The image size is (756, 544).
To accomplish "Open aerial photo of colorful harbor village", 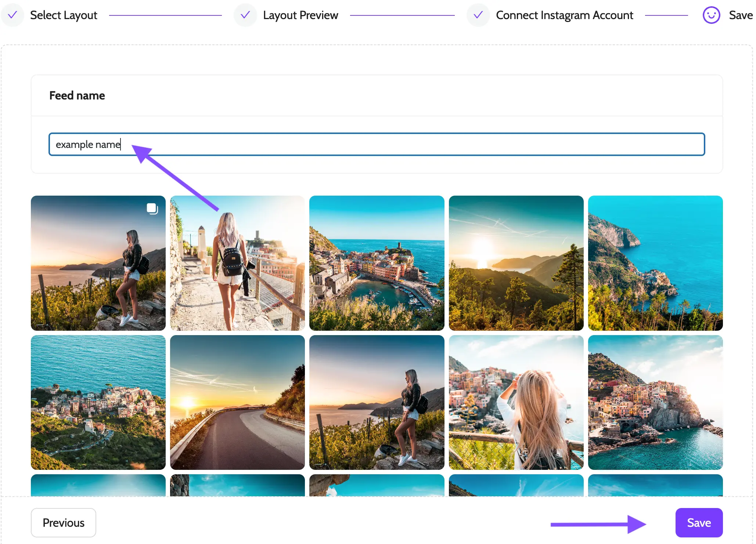I will 377,263.
